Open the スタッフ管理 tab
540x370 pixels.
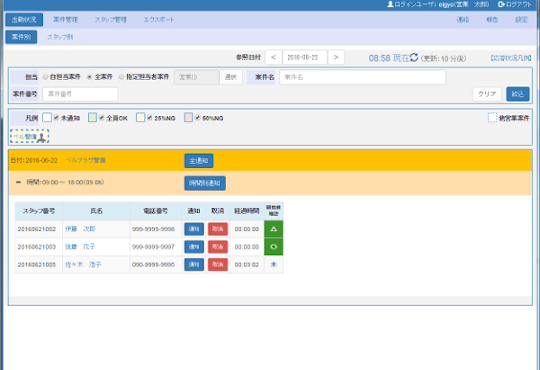click(x=111, y=20)
